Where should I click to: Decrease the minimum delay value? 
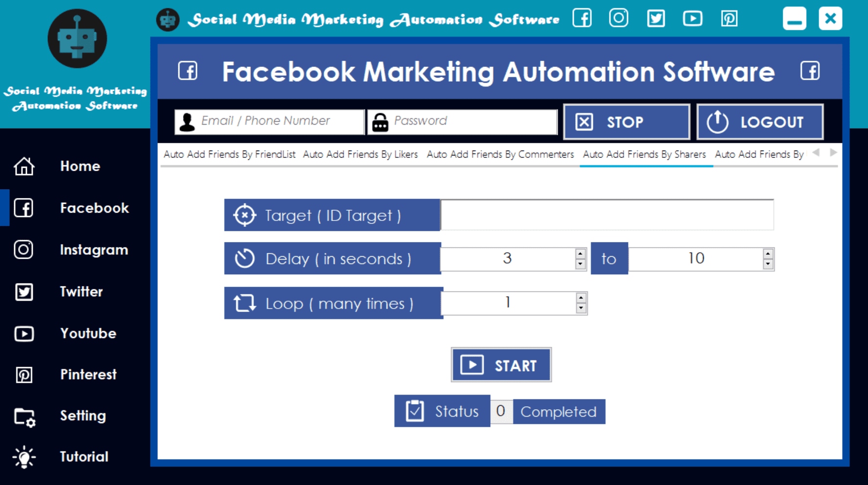click(580, 264)
